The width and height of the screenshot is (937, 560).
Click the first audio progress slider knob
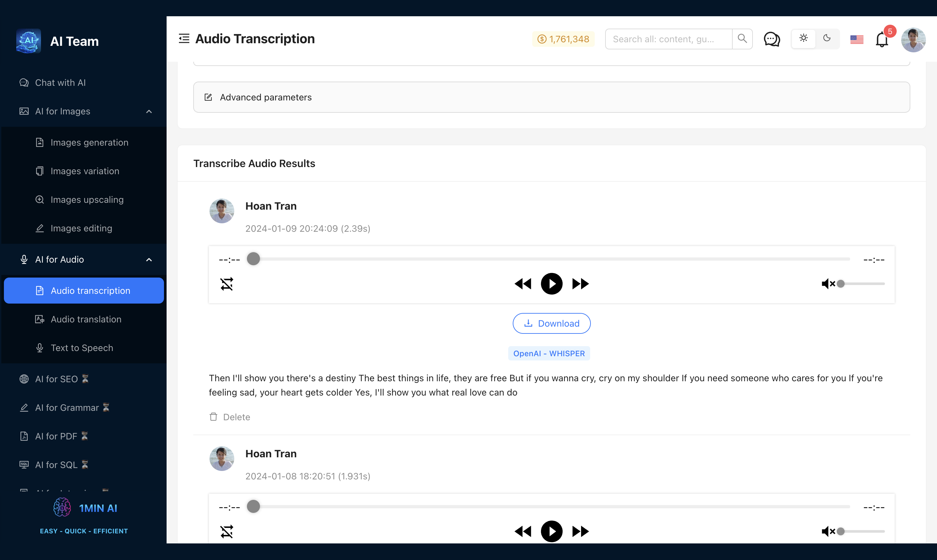point(253,259)
